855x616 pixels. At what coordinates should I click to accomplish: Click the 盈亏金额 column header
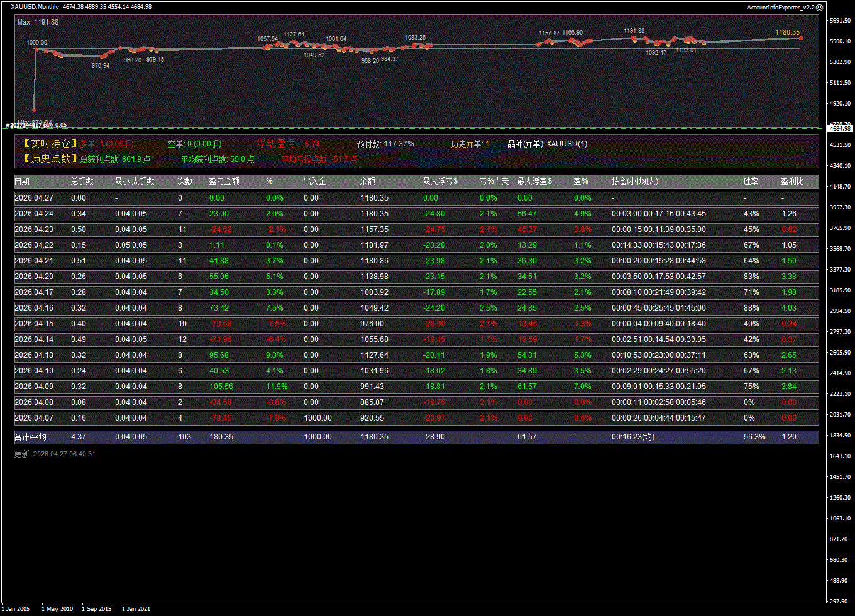[x=224, y=182]
